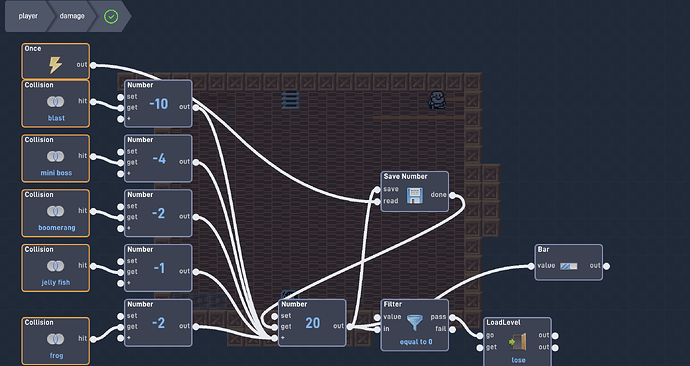The image size is (690, 366).
Task: Click the Save Number 'done' output port
Action: pyautogui.click(x=452, y=195)
